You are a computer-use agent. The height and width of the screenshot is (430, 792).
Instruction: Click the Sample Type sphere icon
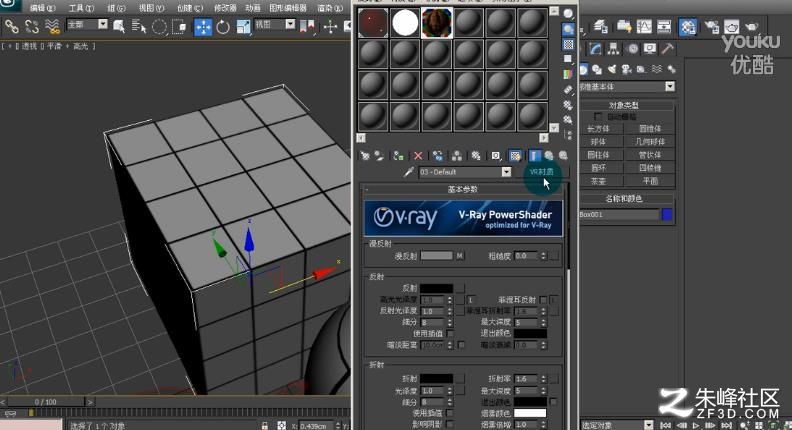click(568, 14)
